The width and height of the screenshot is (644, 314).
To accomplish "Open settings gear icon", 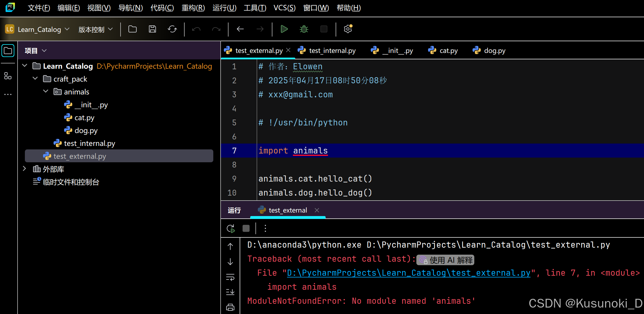I will point(348,29).
